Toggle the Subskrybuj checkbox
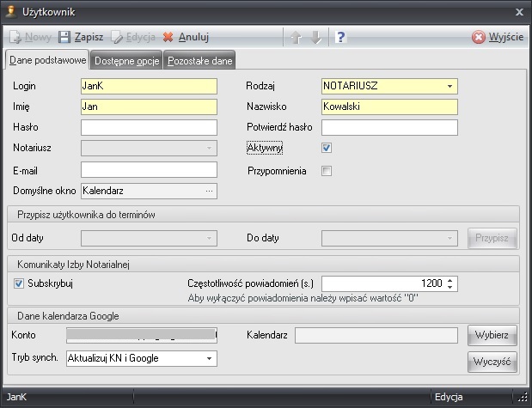This screenshot has width=532, height=408. pos(20,283)
